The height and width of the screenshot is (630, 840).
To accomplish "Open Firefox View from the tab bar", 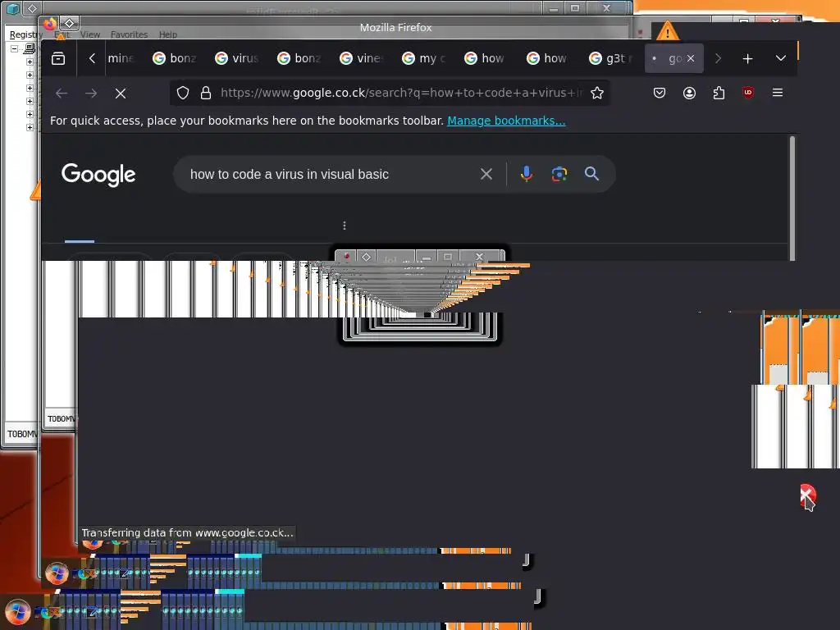I will [x=58, y=58].
